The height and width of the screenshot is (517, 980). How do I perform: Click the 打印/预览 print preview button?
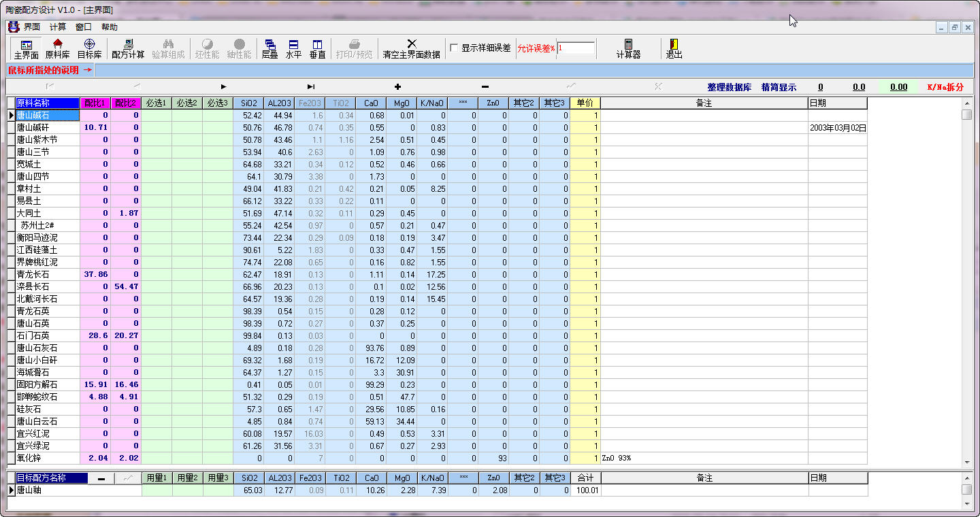pos(354,49)
